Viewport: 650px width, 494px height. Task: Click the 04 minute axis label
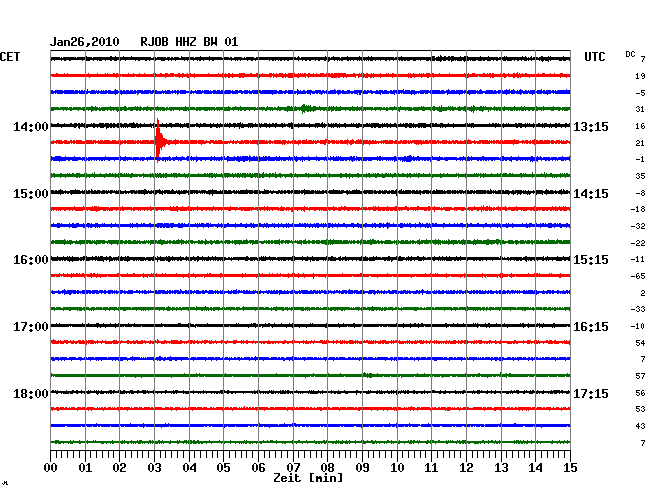tap(189, 467)
